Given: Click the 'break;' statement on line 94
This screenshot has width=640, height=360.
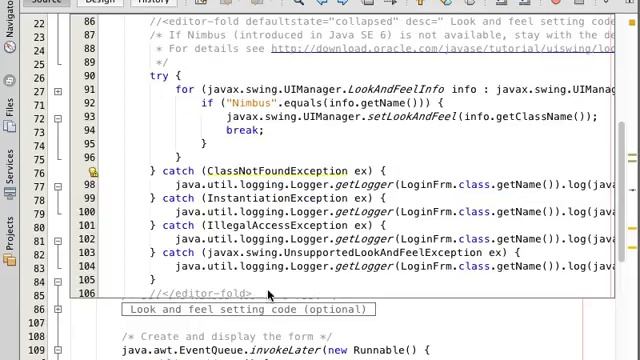Looking at the screenshot, I should (x=245, y=130).
